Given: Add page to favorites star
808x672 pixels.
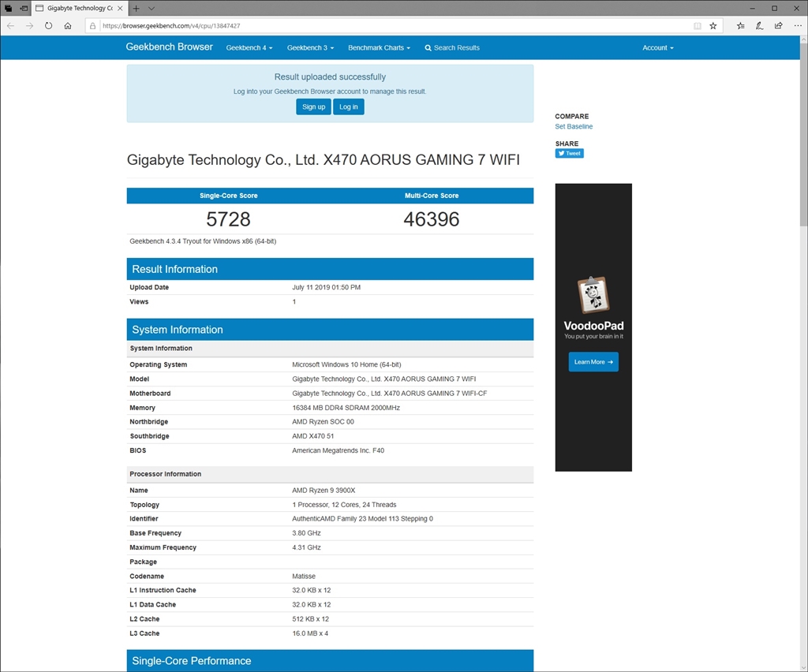Looking at the screenshot, I should pos(713,26).
